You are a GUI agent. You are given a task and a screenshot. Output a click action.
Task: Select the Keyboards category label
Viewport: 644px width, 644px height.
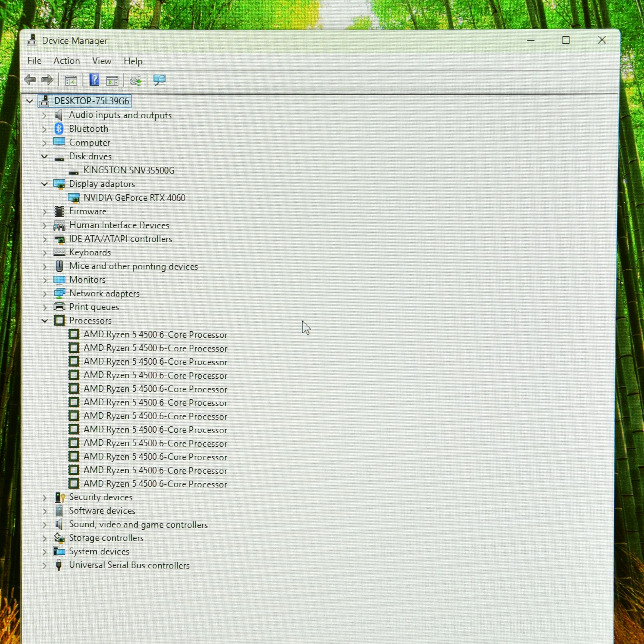click(x=90, y=252)
